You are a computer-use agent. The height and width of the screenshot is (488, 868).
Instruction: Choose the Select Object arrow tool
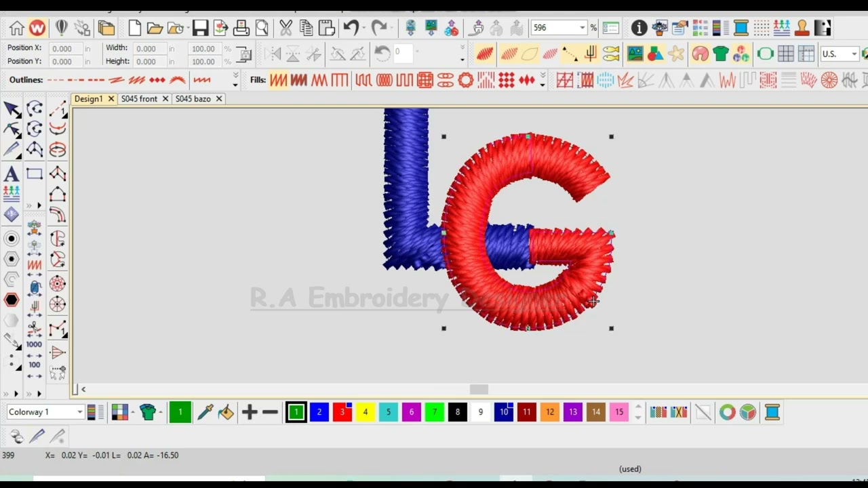[x=12, y=109]
